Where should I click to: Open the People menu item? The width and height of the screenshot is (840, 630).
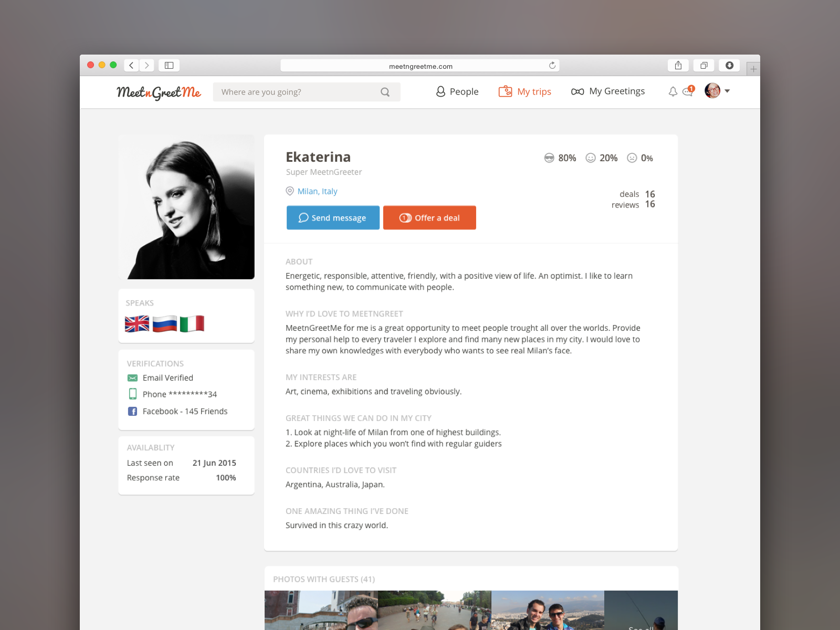point(457,91)
